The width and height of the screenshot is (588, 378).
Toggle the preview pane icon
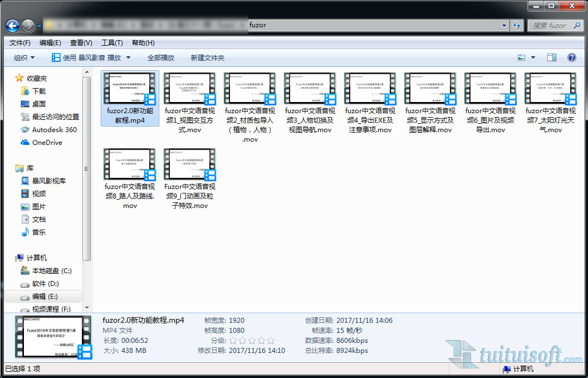click(552, 57)
